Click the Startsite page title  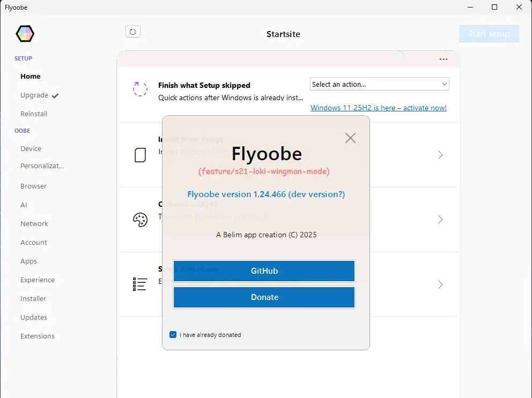click(283, 34)
